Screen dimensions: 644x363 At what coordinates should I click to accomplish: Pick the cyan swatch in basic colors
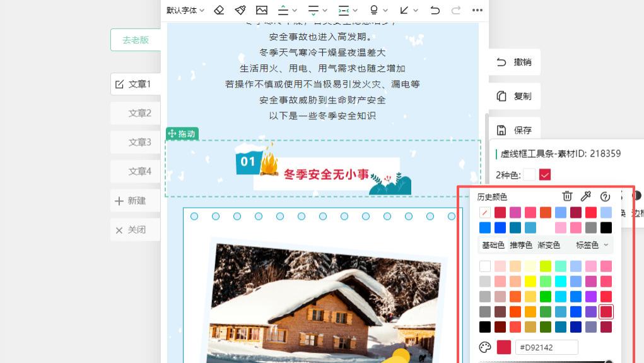click(561, 282)
